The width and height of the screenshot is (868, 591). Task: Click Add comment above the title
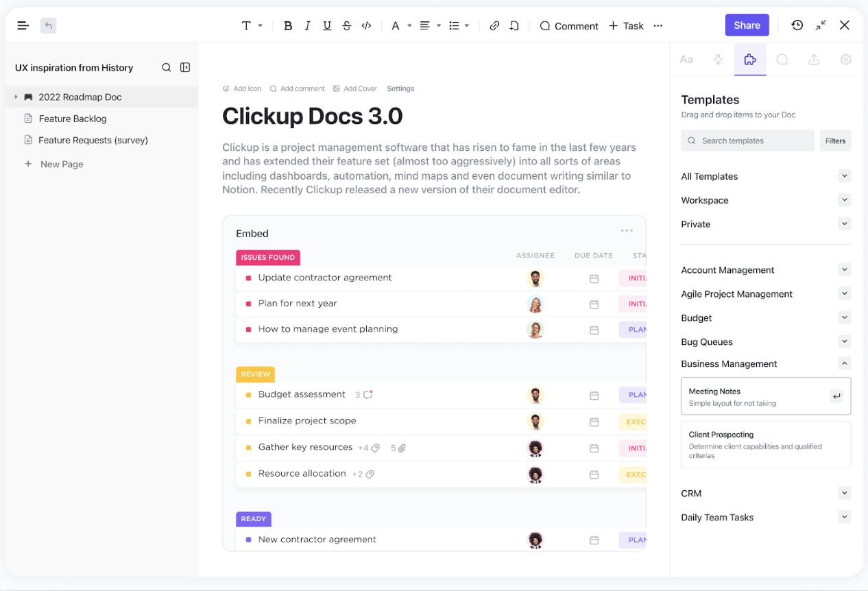tap(297, 88)
